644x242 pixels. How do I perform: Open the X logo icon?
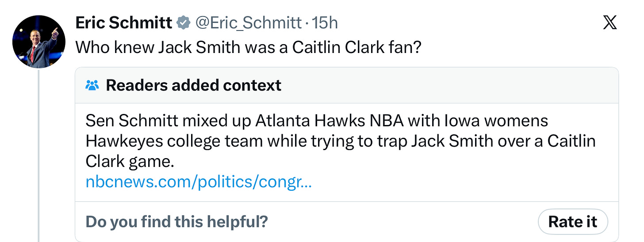click(610, 22)
